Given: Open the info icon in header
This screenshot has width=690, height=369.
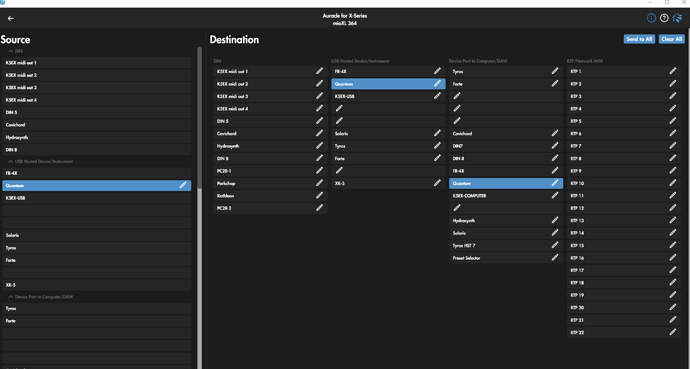Looking at the screenshot, I should pos(651,18).
